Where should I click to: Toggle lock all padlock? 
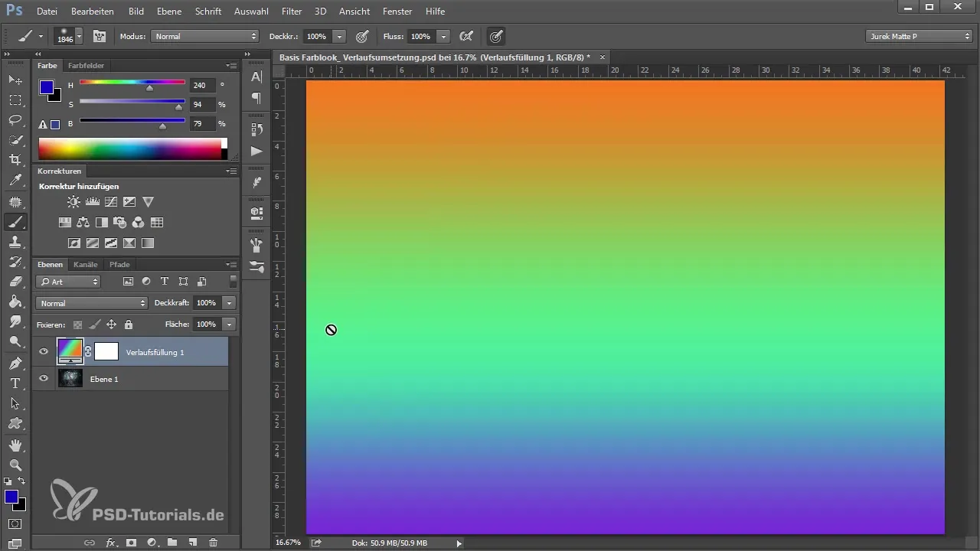(x=128, y=324)
